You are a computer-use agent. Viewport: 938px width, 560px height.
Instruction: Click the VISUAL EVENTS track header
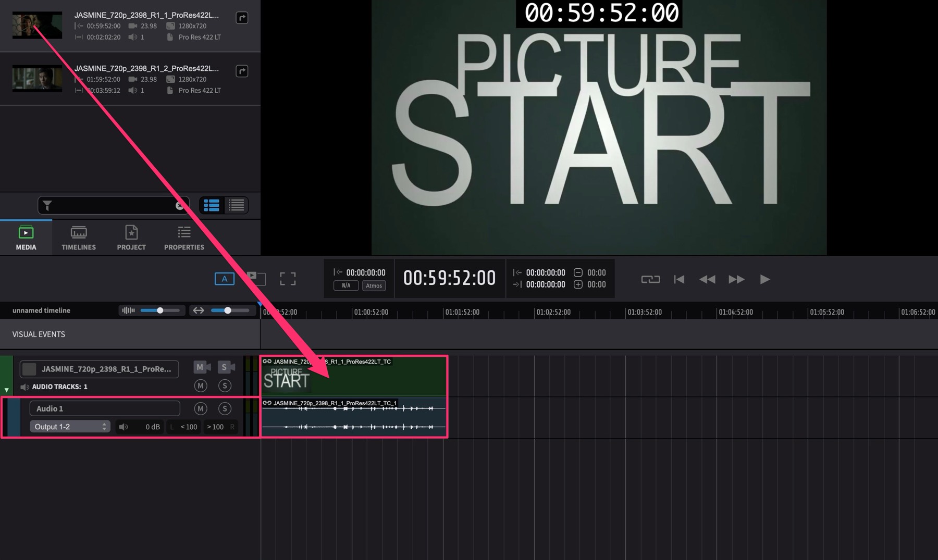click(130, 334)
